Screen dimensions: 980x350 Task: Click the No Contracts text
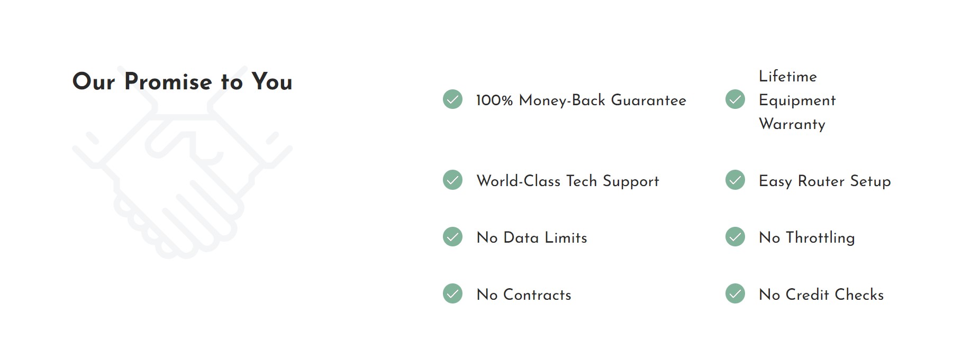coord(524,294)
